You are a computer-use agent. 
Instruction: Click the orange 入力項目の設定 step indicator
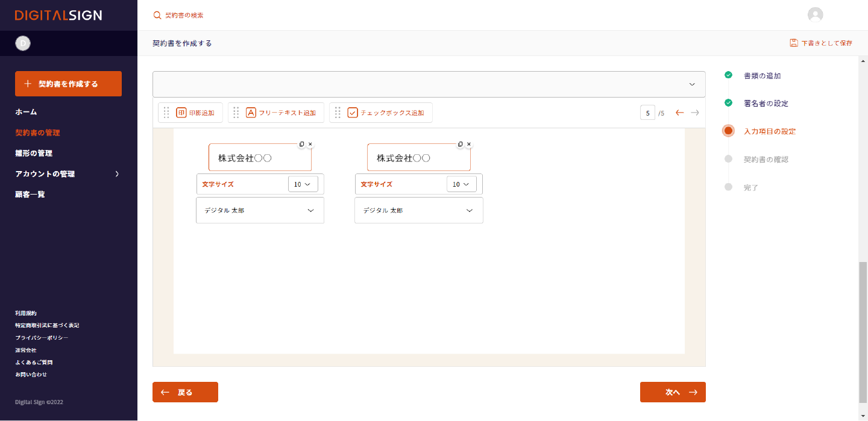[728, 131]
